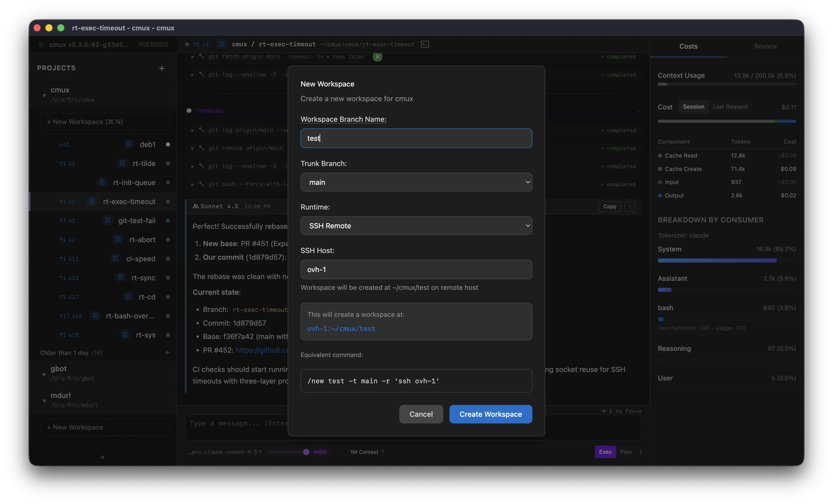Click the Workspace Branch Name input field
The width and height of the screenshot is (833, 504).
416,138
